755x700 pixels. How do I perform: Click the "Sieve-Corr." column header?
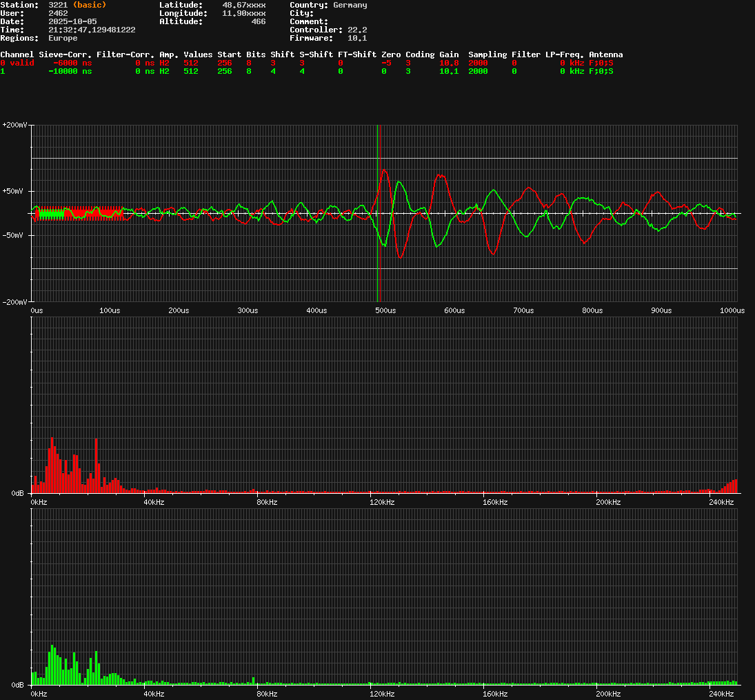point(66,54)
